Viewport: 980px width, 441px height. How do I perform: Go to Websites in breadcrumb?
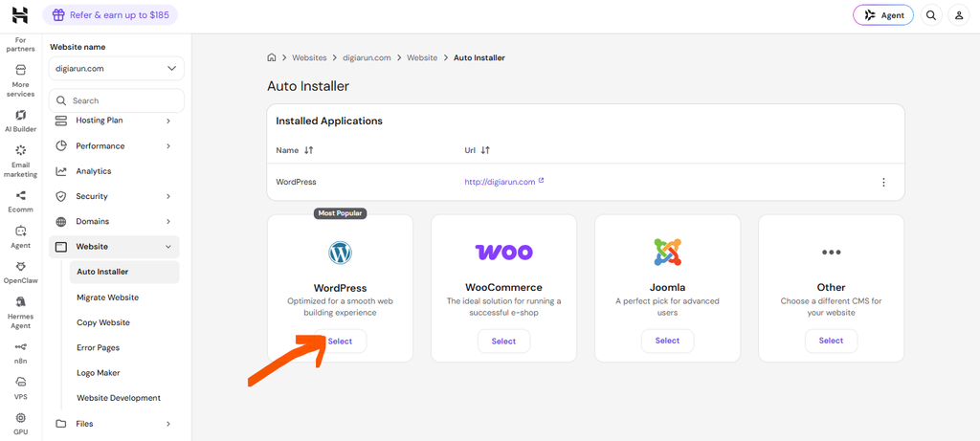[x=309, y=57]
